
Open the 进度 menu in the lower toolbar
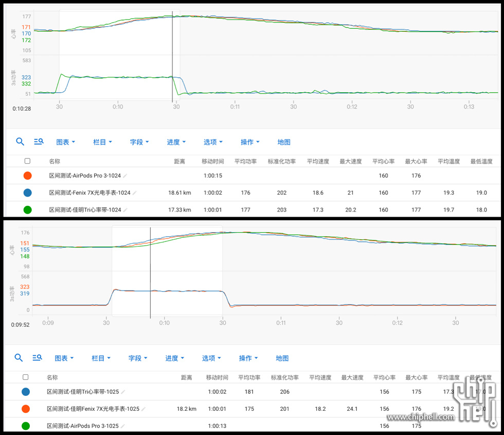point(175,358)
